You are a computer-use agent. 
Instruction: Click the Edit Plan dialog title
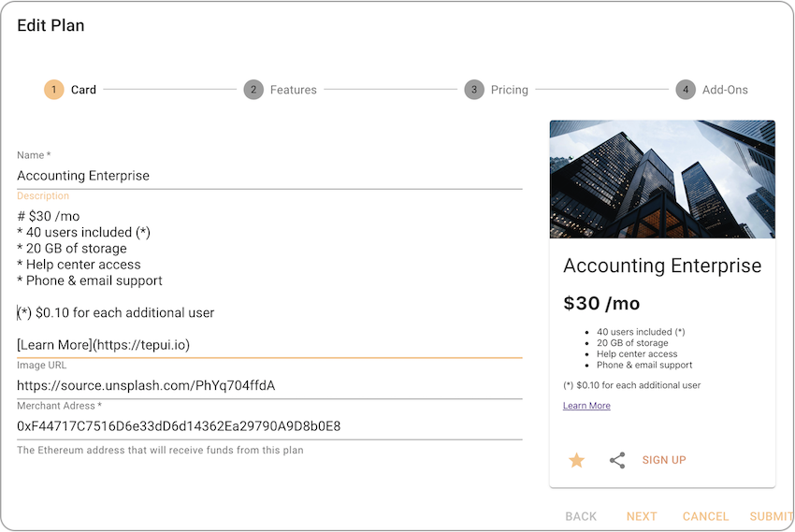[51, 25]
